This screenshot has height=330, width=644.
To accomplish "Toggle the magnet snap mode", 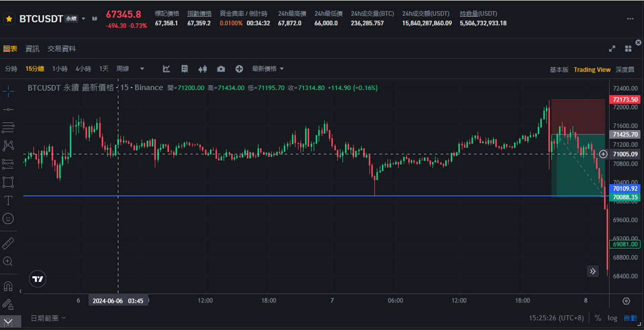I will 8,285.
